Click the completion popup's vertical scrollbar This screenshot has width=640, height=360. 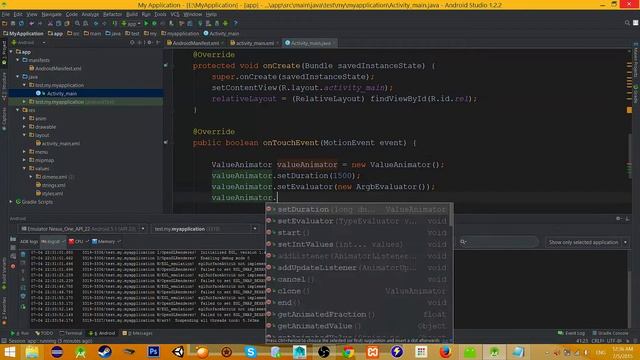click(451, 216)
